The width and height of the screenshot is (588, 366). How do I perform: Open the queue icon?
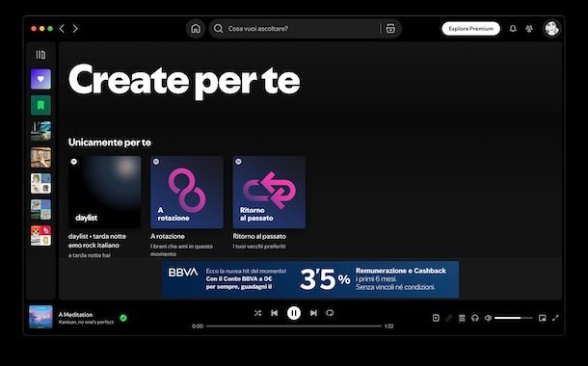pos(462,318)
